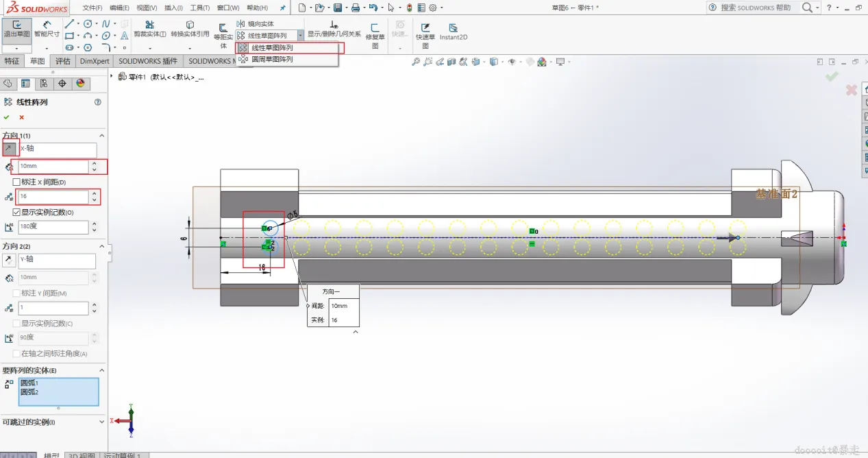Select the Trim Entities (剪裁实体) tool
The width and height of the screenshot is (868, 458).
[x=149, y=28]
